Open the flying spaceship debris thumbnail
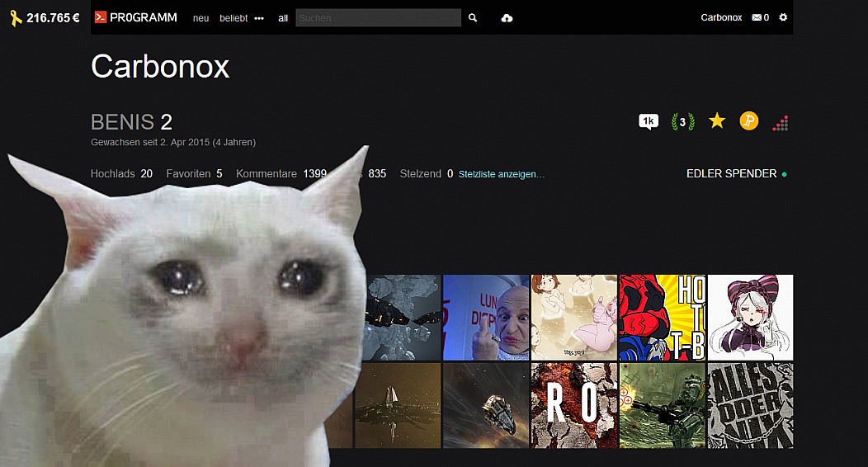This screenshot has height=467, width=868. (486, 406)
